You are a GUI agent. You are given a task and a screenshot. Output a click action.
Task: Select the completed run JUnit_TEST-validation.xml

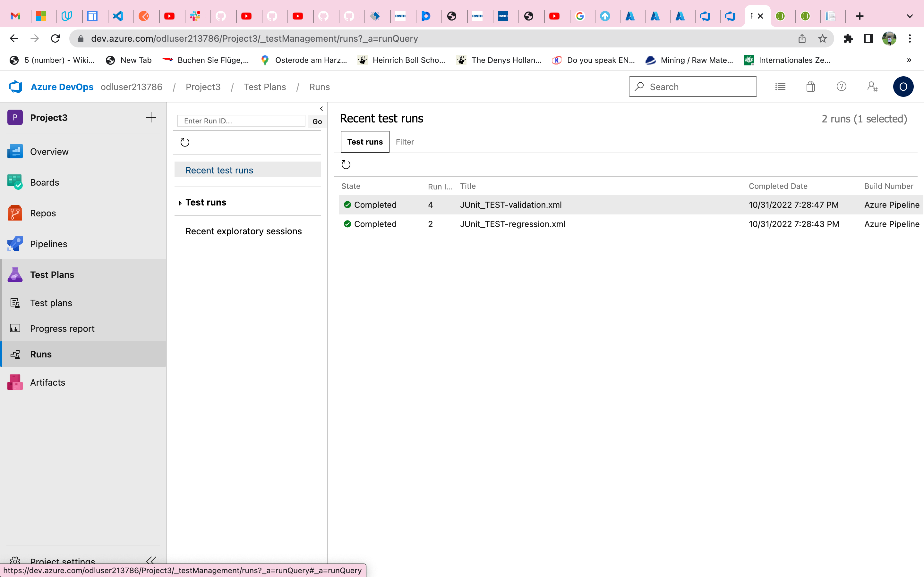[x=510, y=205]
